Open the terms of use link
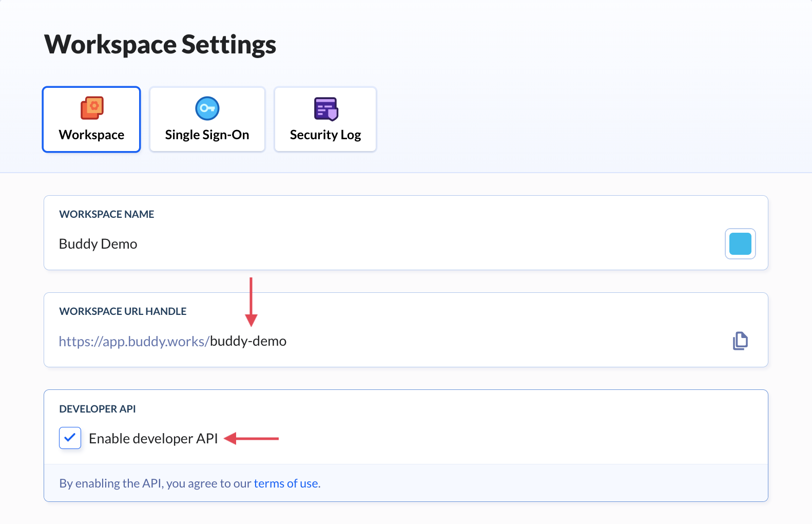 [286, 483]
